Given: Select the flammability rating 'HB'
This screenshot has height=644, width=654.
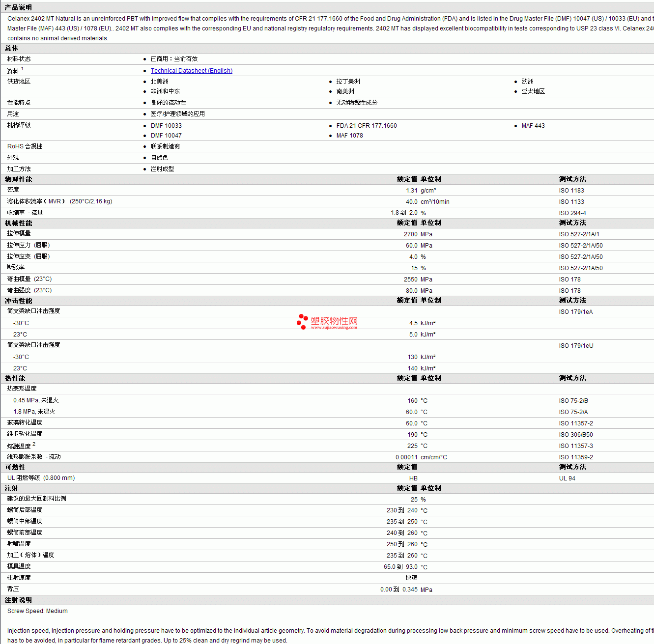Looking at the screenshot, I should 413,478.
